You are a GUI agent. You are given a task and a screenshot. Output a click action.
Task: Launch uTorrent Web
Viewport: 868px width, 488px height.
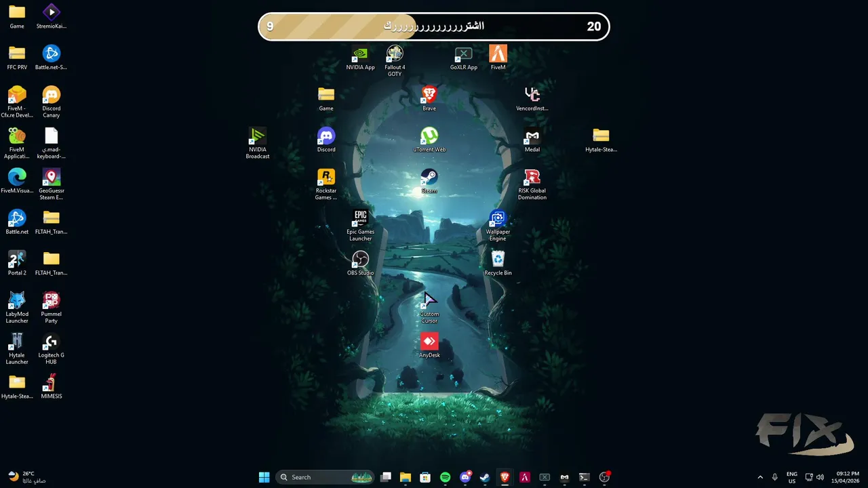click(x=429, y=140)
